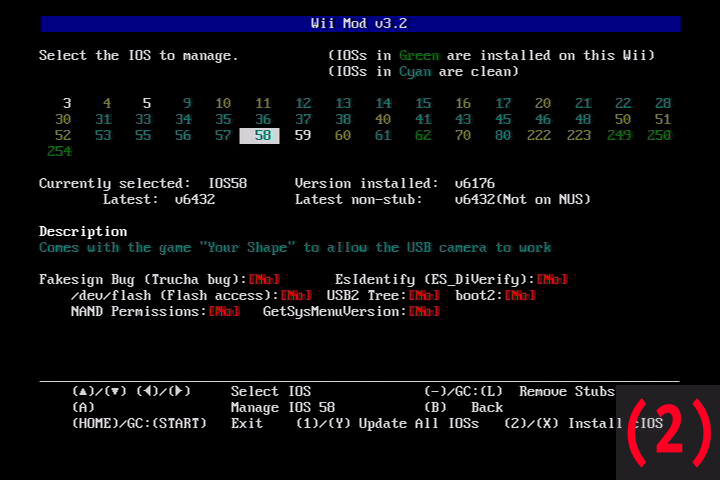Viewport: 720px width, 480px height.
Task: Click IOS 43 in the list
Action: click(463, 119)
